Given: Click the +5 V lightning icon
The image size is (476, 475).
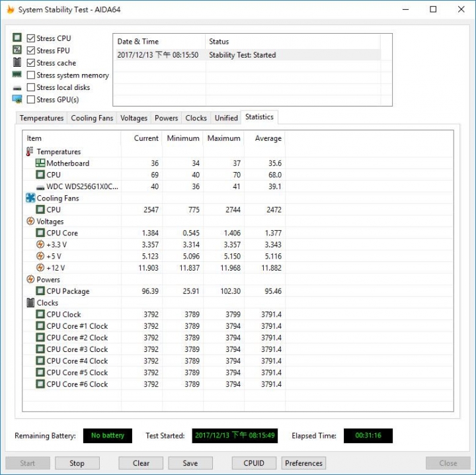Looking at the screenshot, I should (x=40, y=256).
